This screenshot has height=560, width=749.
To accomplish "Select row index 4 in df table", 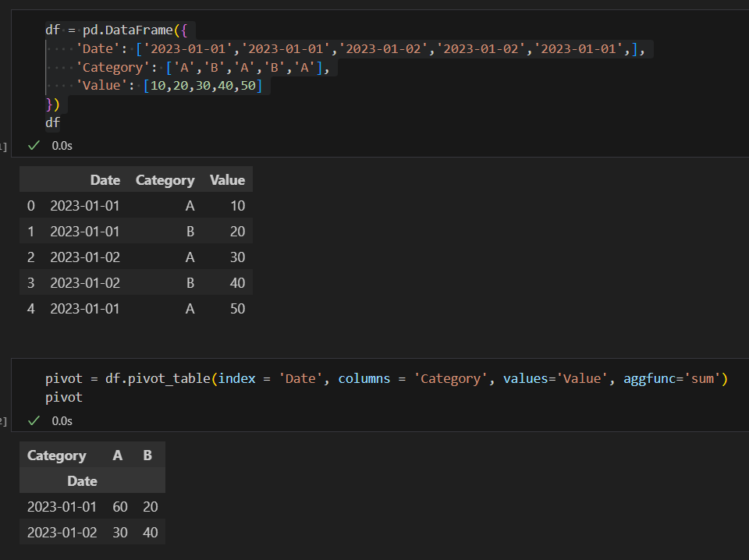I will 31,309.
